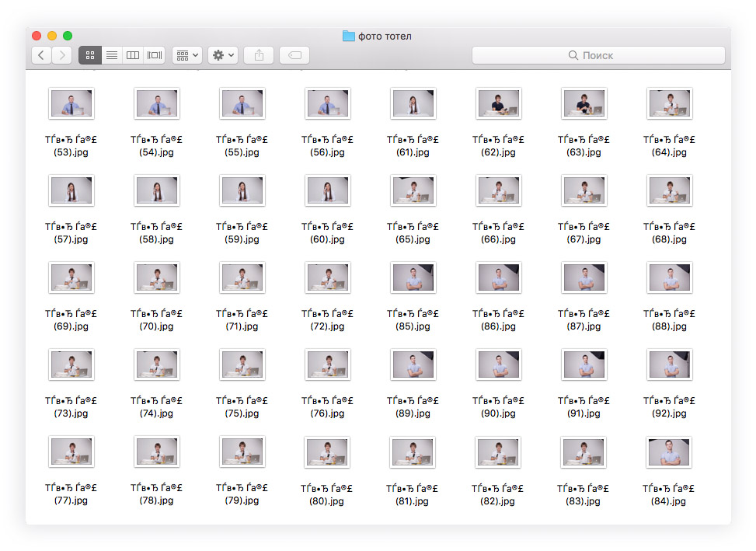756x551 pixels.
Task: Select the (56).jpg thumbnail
Action: [x=328, y=103]
